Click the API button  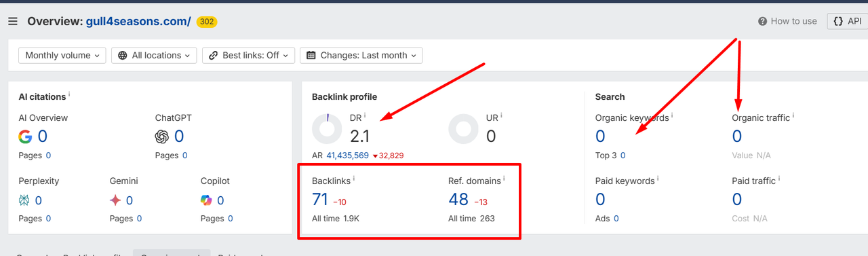coord(847,21)
